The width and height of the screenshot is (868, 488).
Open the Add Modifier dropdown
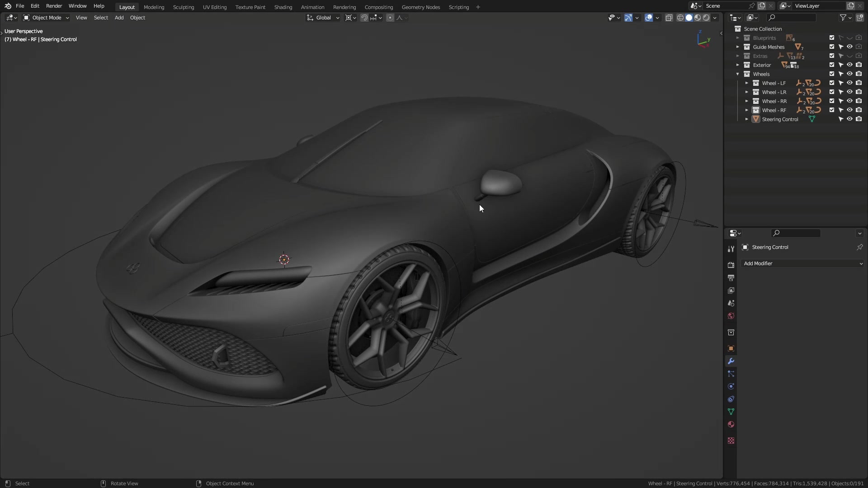(802, 263)
